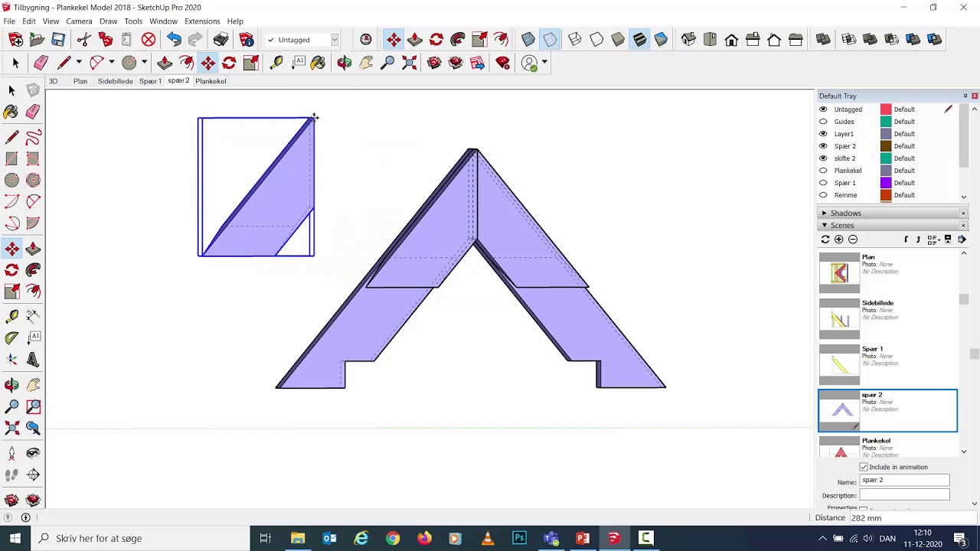Click the Remme orange color swatch

[886, 195]
